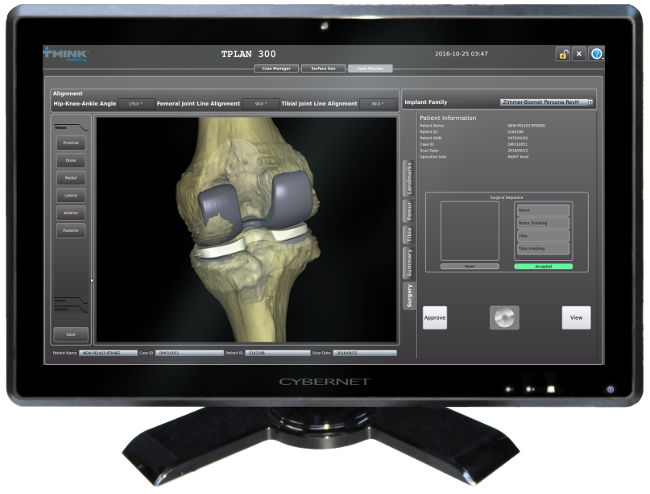Click the green Accepted status bar
This screenshot has height=494, width=650.
(x=542, y=267)
